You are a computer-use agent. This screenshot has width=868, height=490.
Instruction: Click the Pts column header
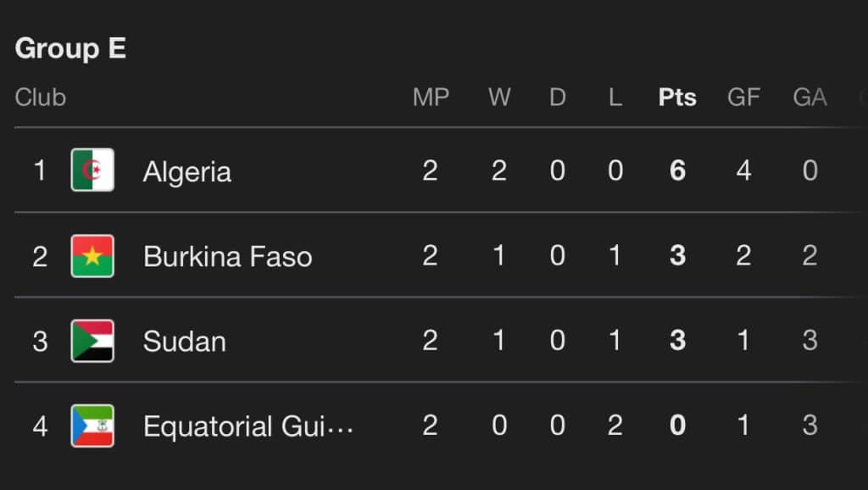click(x=677, y=97)
